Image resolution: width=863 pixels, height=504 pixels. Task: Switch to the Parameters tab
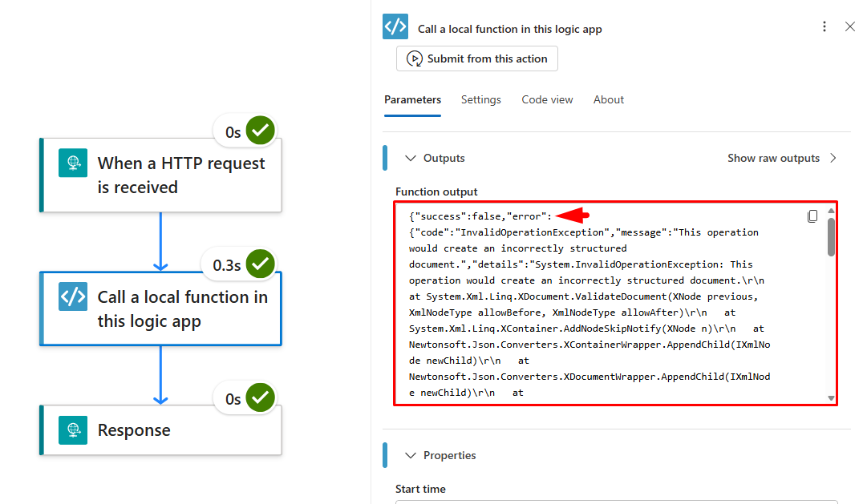tap(412, 99)
